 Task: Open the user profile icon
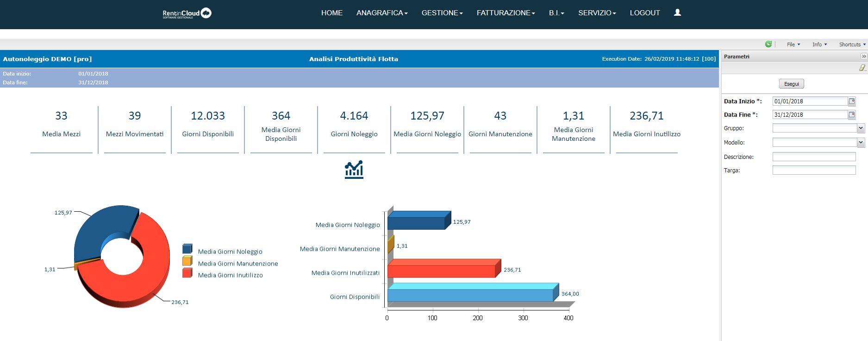[677, 13]
